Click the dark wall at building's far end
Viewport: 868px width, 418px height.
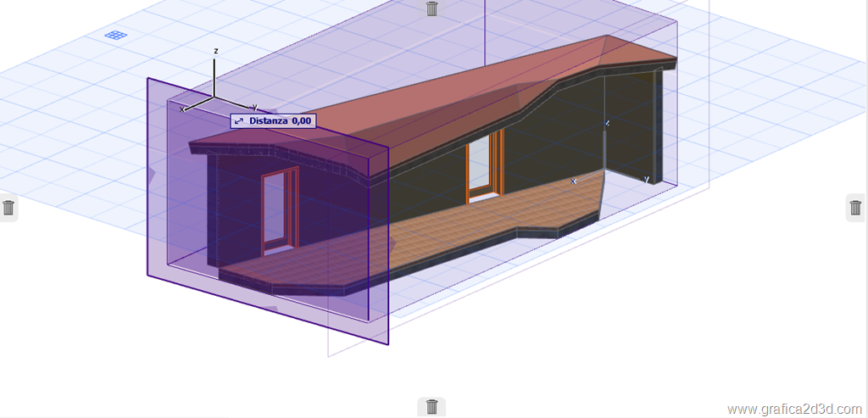tap(632, 127)
